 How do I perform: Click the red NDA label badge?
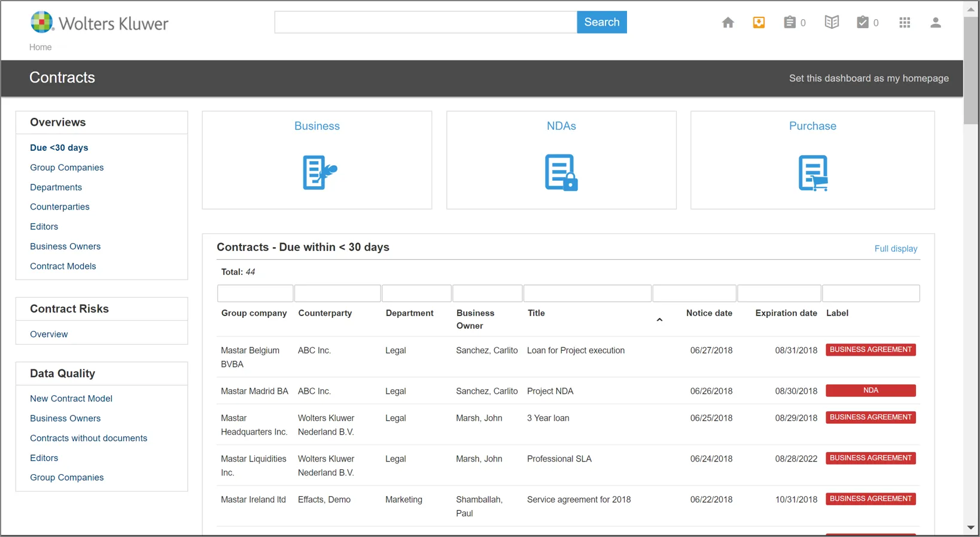pyautogui.click(x=871, y=390)
